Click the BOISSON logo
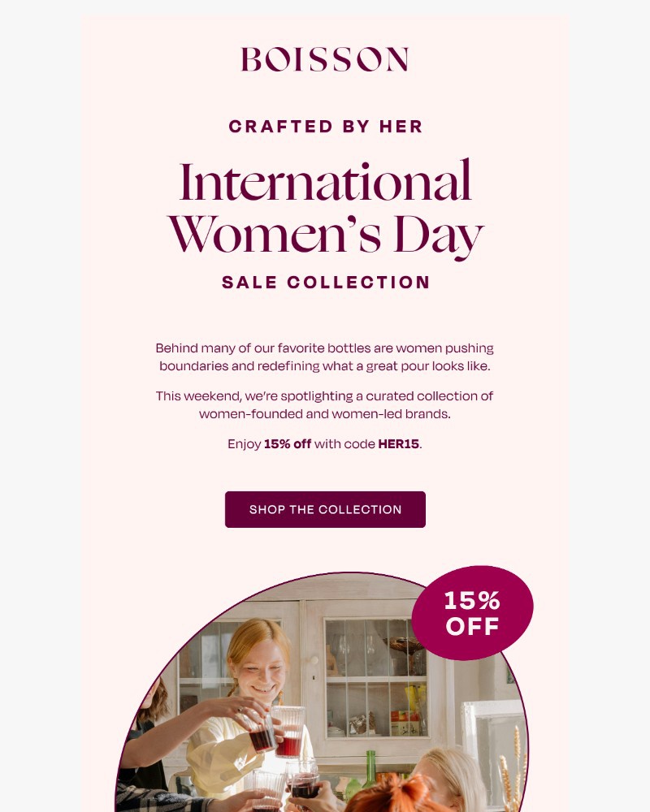Image resolution: width=650 pixels, height=812 pixels. pos(325,58)
